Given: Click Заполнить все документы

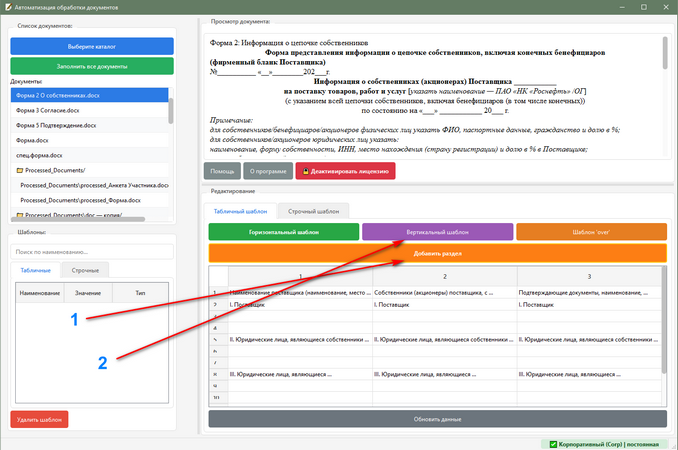Looking at the screenshot, I should (x=92, y=66).
